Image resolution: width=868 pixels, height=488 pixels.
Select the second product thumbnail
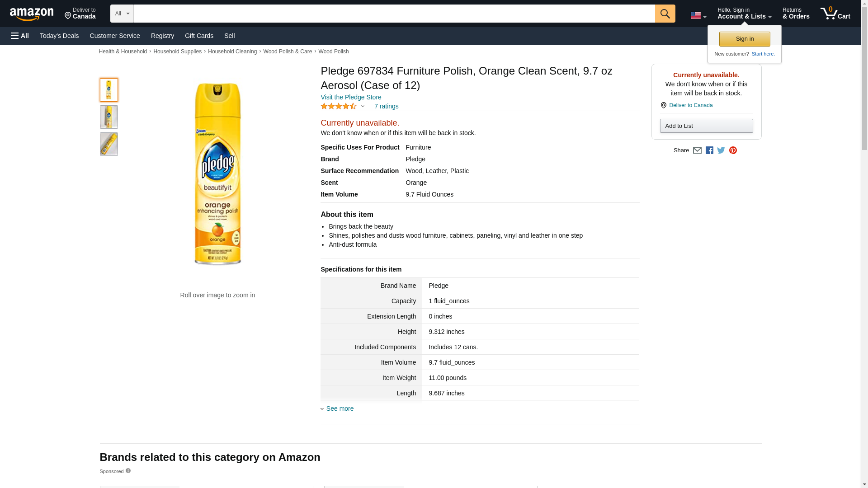point(108,117)
